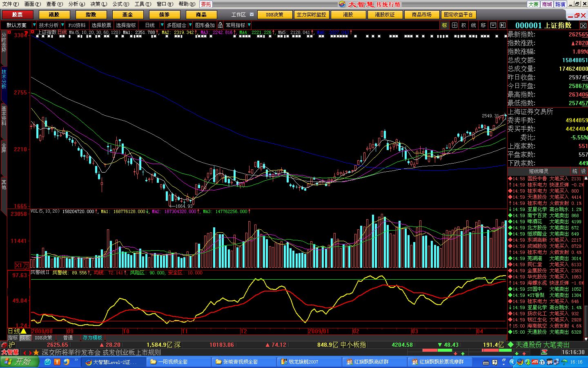
Task: Click the crosshair grid icon in chart toolbar
Action: point(454,25)
